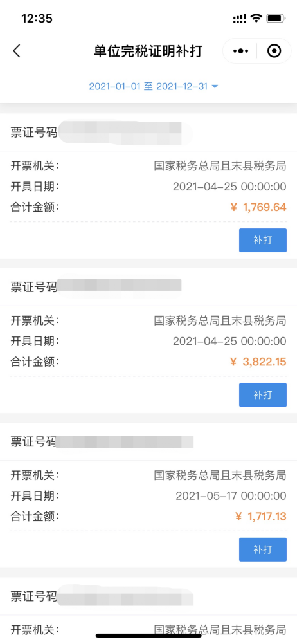Viewport: 297px width, 644px height.
Task: Click 补打 for the ¥1,769.64 certificate
Action: [x=263, y=240]
